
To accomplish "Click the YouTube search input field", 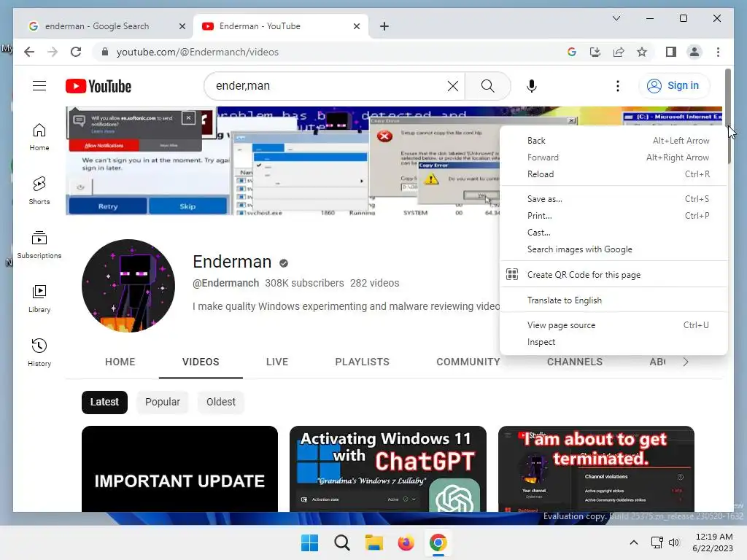I will 329,86.
